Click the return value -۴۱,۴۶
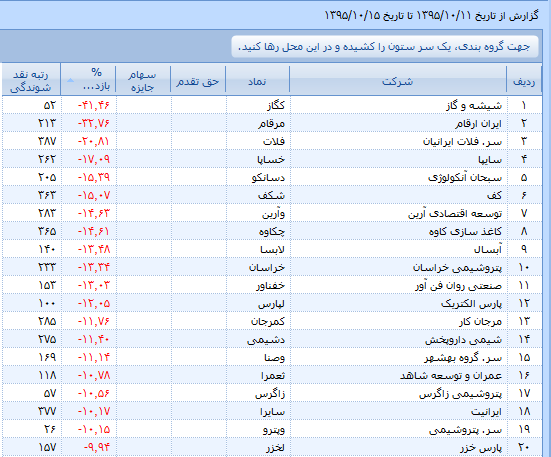The width and height of the screenshot is (551, 457). tap(94, 105)
